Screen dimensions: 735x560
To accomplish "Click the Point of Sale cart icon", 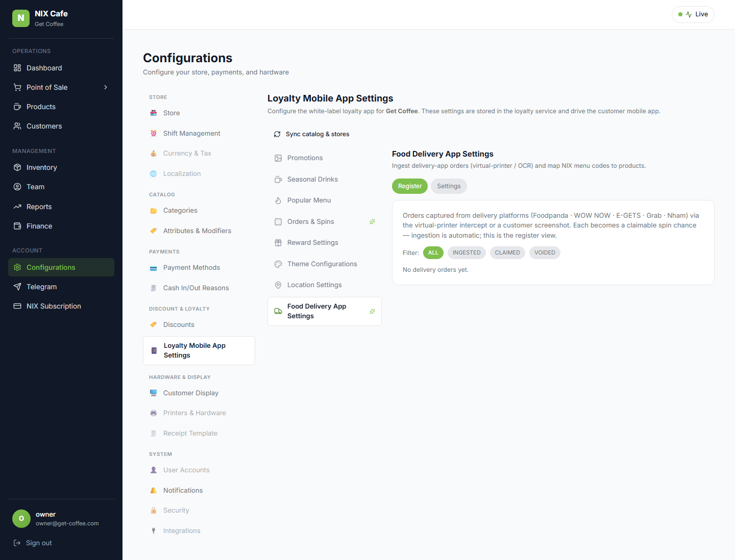I will point(17,87).
